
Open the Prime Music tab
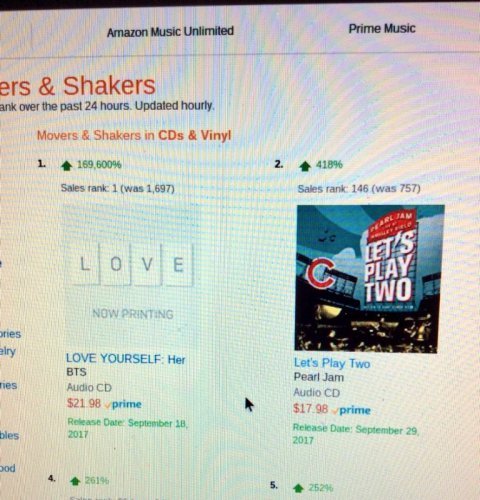(382, 29)
